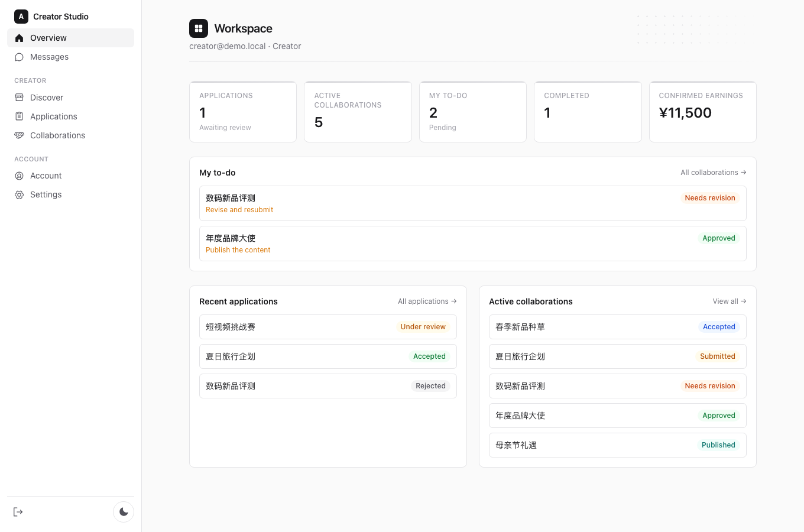Click the My To-Do stat card
804x532 pixels.
[x=473, y=112]
